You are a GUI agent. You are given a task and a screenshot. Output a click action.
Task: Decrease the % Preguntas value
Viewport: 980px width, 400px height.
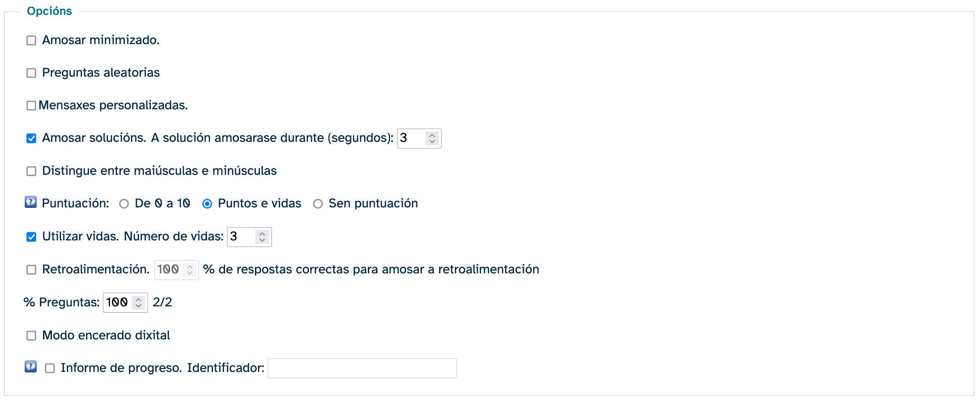coord(139,306)
